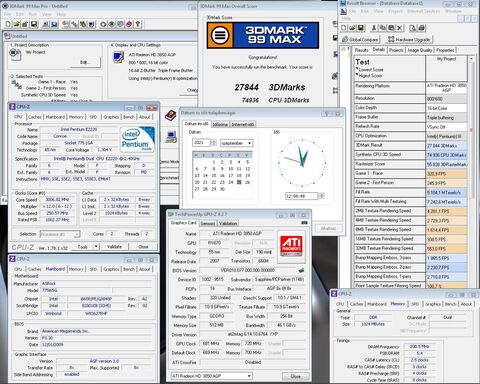Click the Close button in CPU-Z processor window
This screenshot has height=384, width=480.
pos(143,247)
